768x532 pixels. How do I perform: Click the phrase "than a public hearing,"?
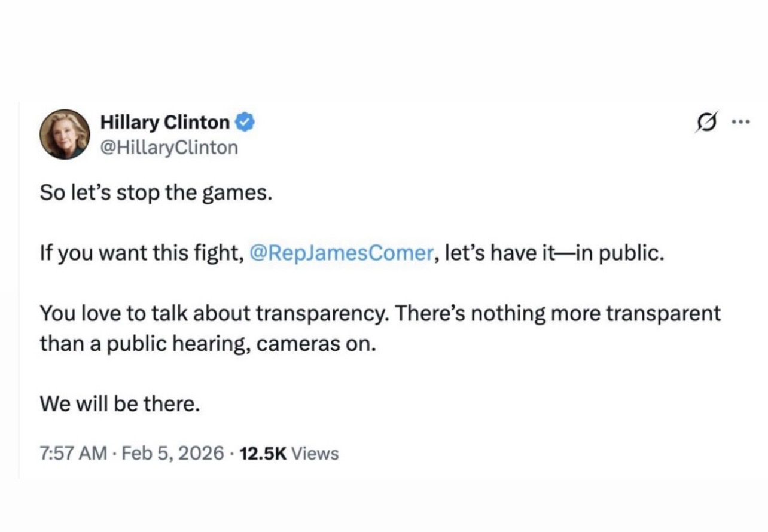145,344
